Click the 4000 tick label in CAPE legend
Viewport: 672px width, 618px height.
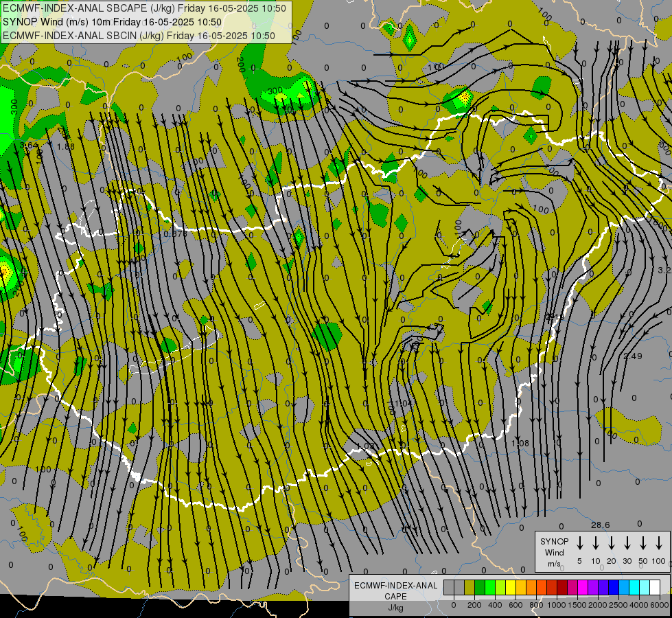coord(639,605)
